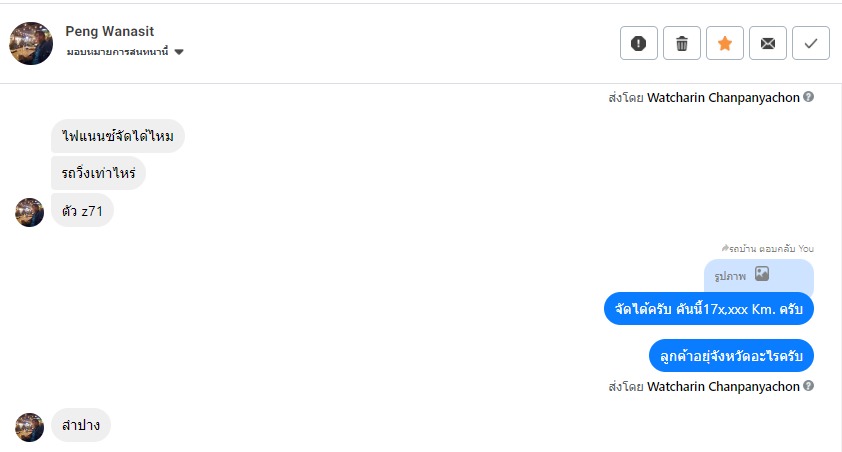Viewport: 842px width, 452px height.
Task: Open the Peng Wanasit name link
Action: click(110, 32)
